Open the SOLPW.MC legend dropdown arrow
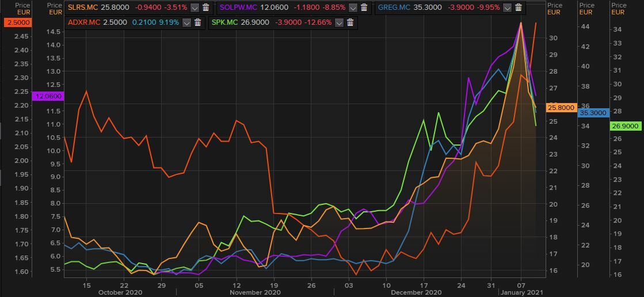The width and height of the screenshot is (644, 297). click(x=353, y=8)
